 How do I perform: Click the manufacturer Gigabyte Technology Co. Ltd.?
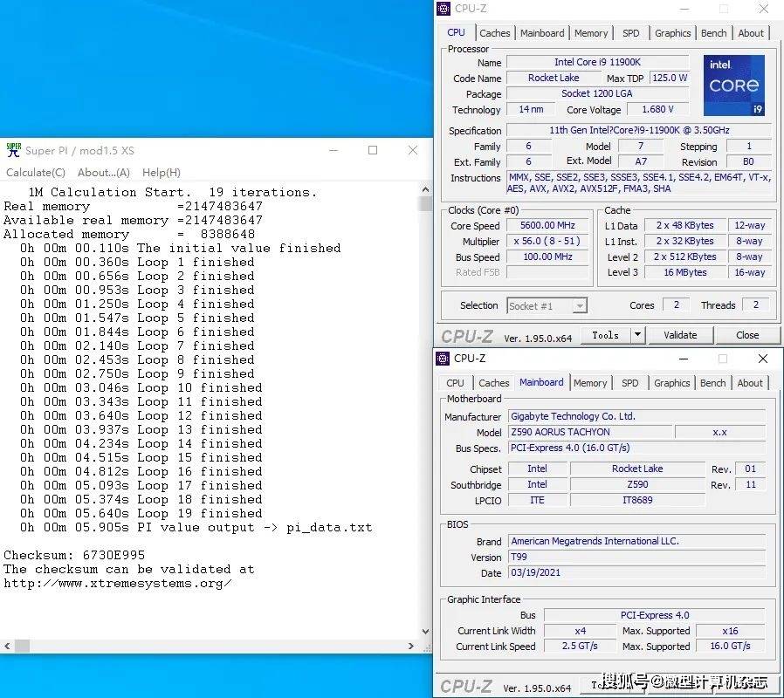point(636,416)
